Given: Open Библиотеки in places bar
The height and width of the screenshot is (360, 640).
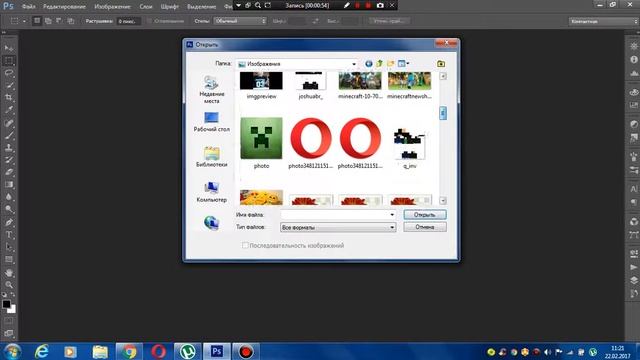Looking at the screenshot, I should (x=211, y=157).
